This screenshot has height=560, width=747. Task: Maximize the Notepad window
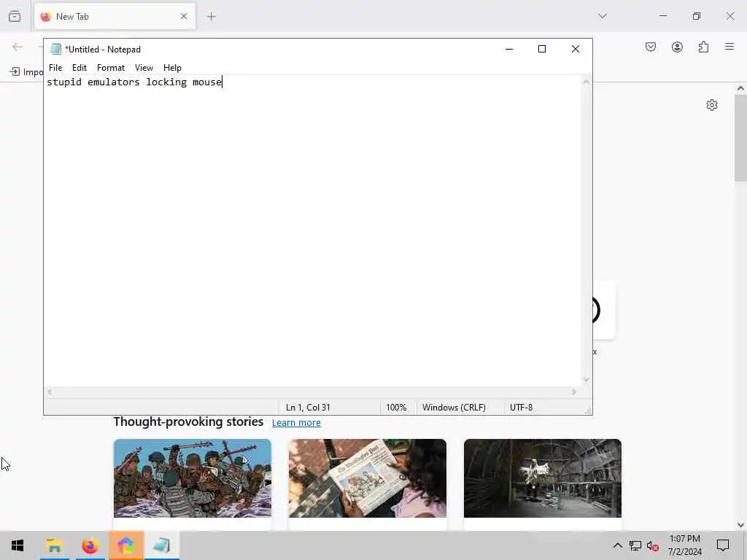point(542,49)
